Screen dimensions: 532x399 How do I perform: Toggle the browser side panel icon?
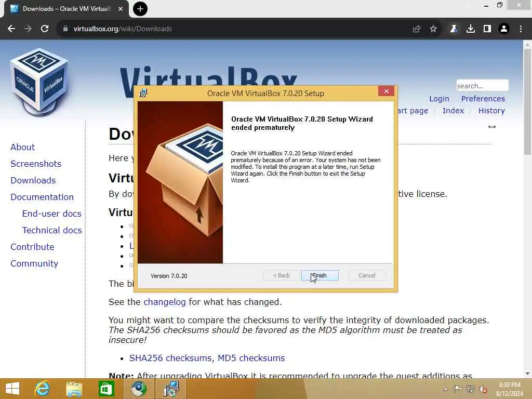click(487, 29)
